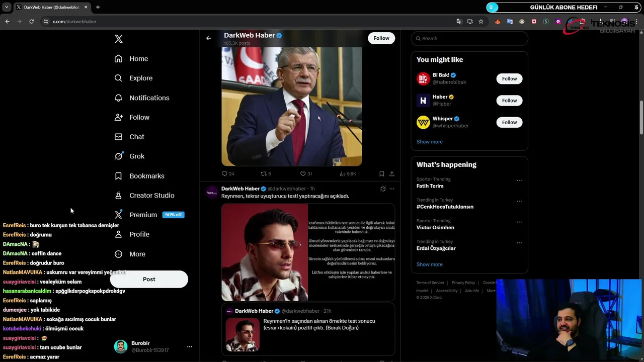The image size is (644, 362).
Task: Open the politician photo in the post
Action: (x=292, y=107)
